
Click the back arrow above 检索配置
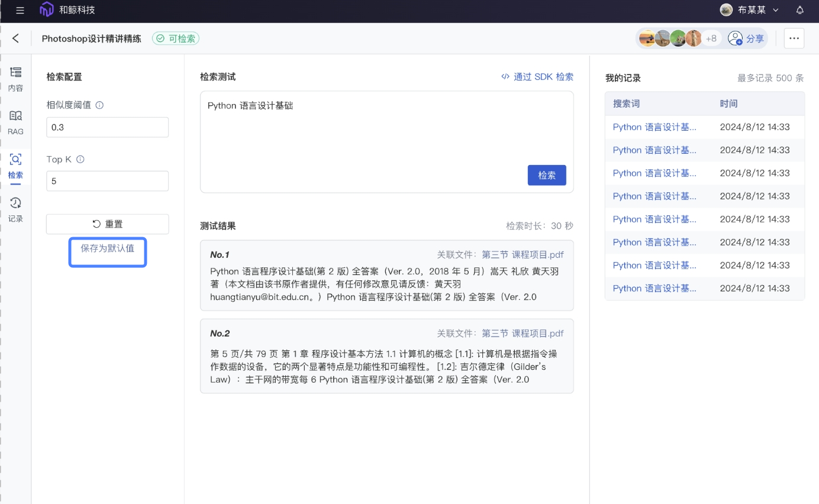point(16,38)
